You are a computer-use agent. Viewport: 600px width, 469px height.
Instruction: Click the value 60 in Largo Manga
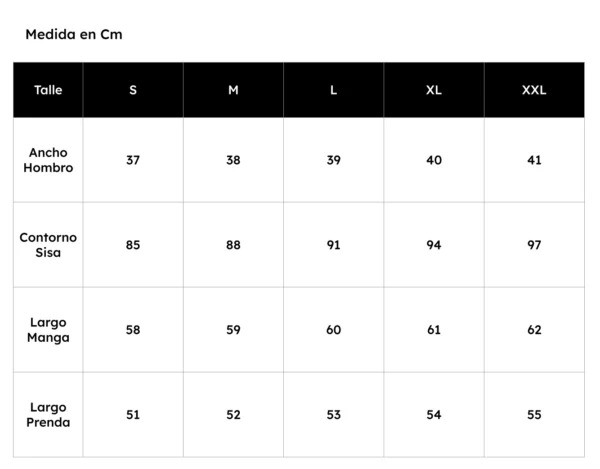click(x=333, y=330)
